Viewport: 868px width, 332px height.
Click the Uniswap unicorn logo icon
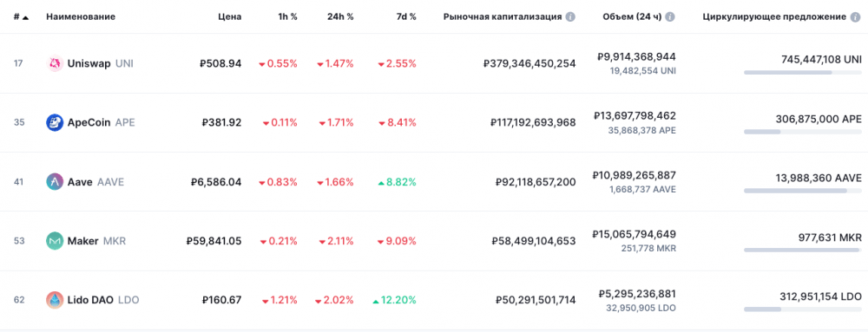[55, 64]
